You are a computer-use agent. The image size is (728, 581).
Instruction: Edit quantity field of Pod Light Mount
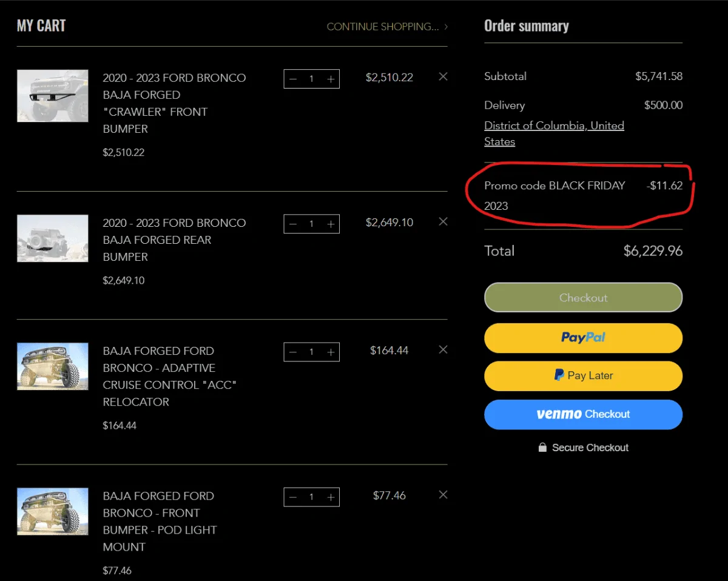click(x=311, y=497)
